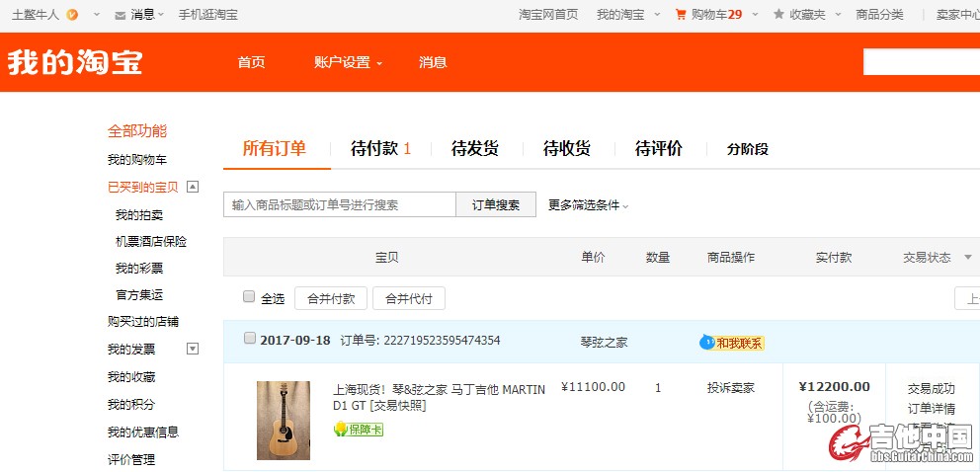This screenshot has width=980, height=472.
Task: Click the 合并付款 button
Action: tap(331, 298)
